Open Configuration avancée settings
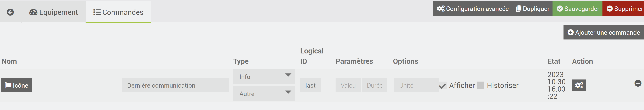Viewport: 644px width, 110px height. point(473,9)
